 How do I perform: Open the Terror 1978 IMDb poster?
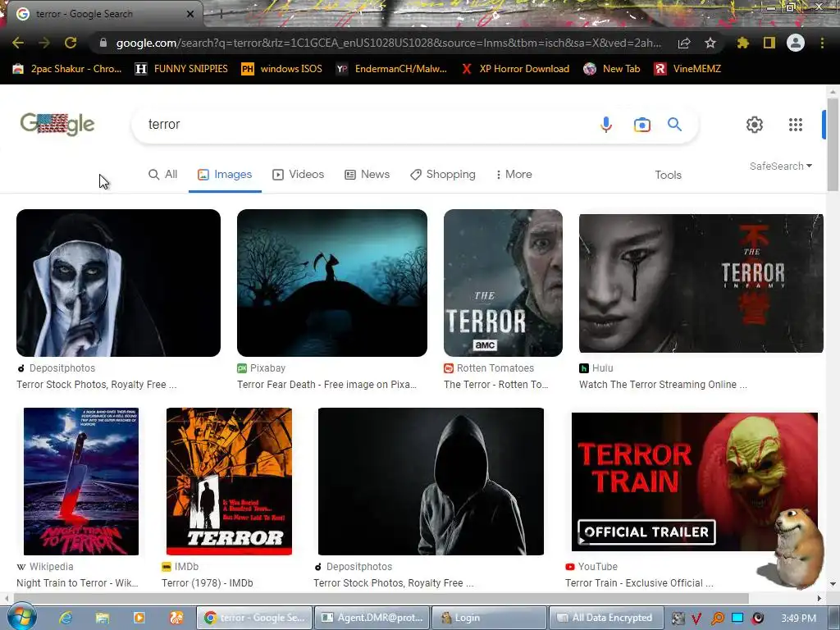[x=230, y=481]
